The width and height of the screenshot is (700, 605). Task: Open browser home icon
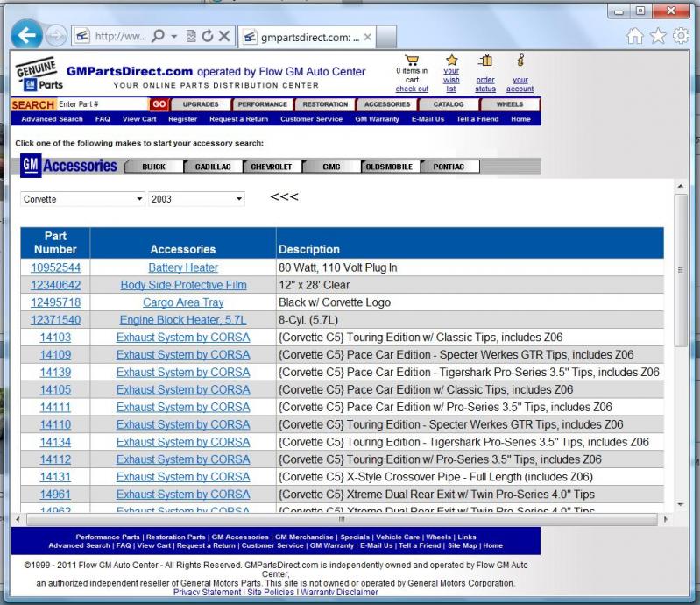tap(637, 36)
